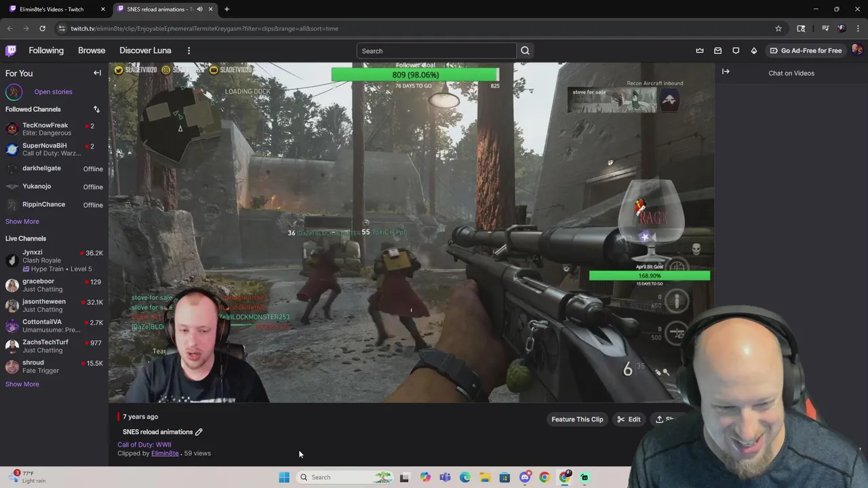868x488 pixels.
Task: Open RippinChance offline channel
Action: point(54,205)
